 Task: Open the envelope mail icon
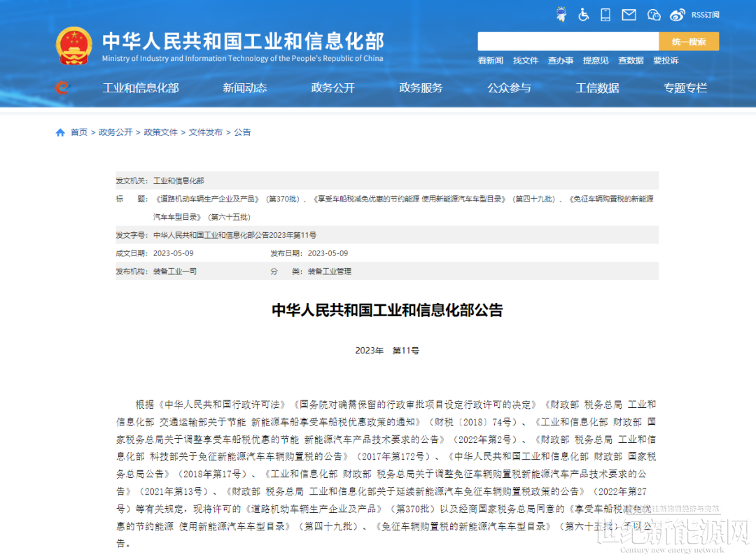pyautogui.click(x=629, y=14)
